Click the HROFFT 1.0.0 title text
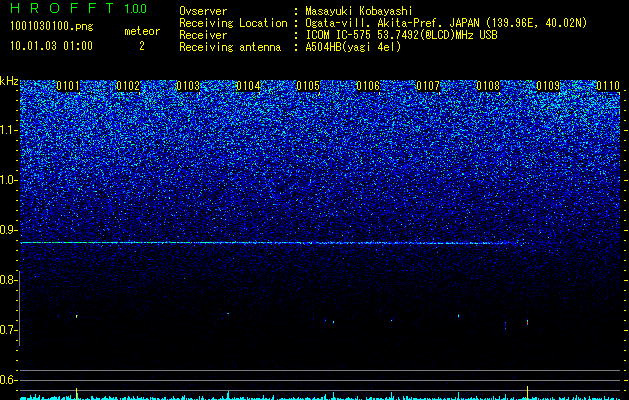The image size is (629, 400). pos(78,8)
